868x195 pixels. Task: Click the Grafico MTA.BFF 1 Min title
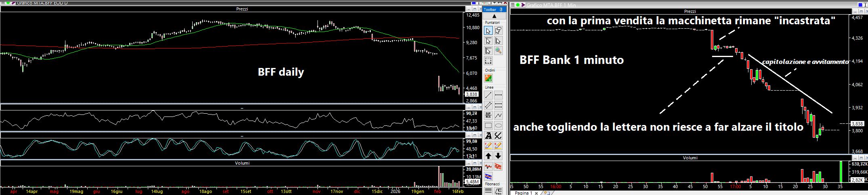point(551,5)
